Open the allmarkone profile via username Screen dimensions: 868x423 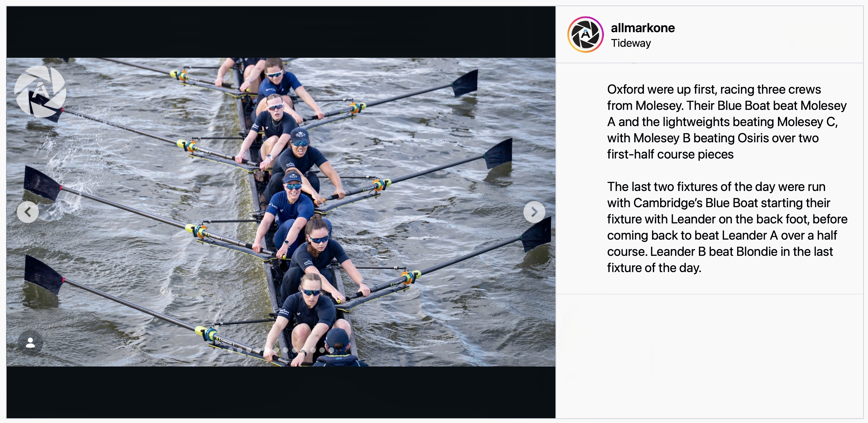coord(643,28)
